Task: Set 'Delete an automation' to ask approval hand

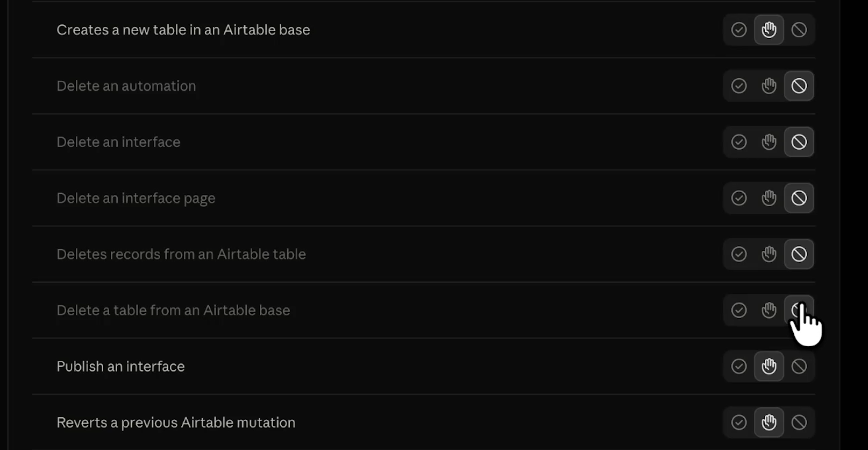Action: click(x=769, y=86)
